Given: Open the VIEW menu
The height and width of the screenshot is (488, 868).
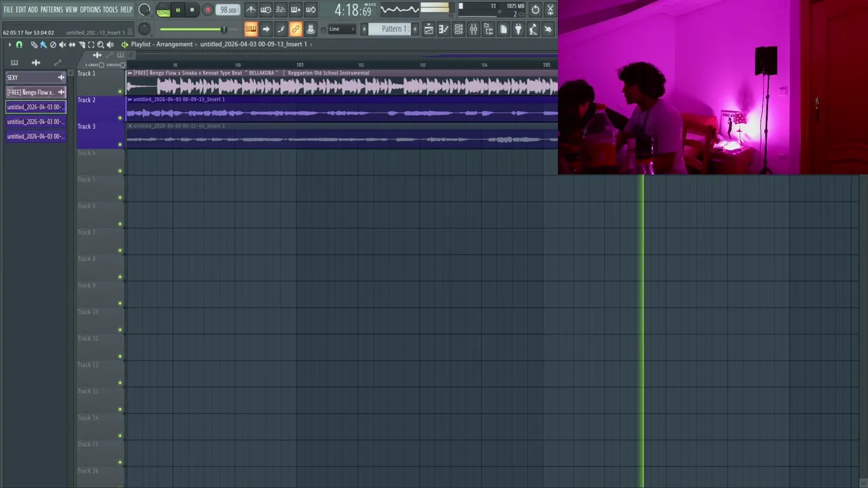Looking at the screenshot, I should click(71, 9).
